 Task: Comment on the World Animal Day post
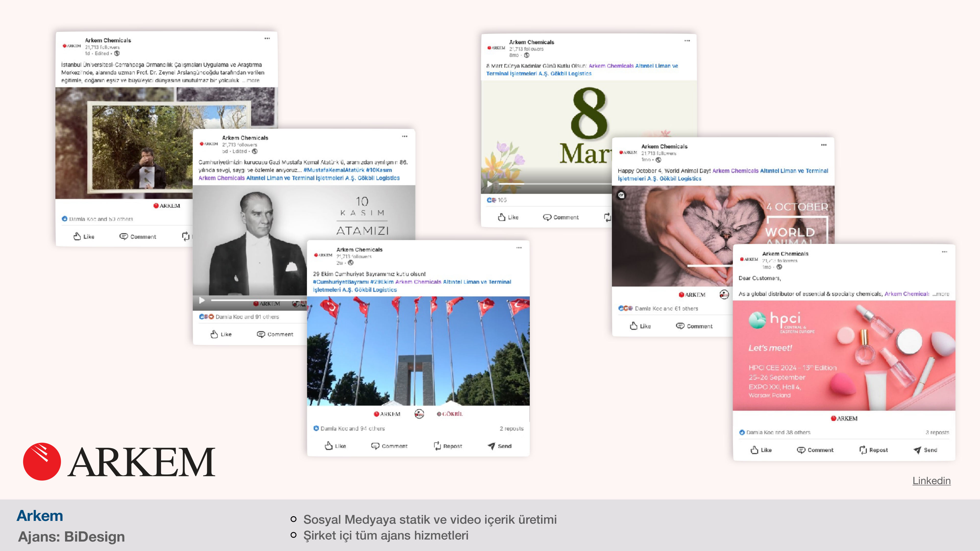[694, 326]
